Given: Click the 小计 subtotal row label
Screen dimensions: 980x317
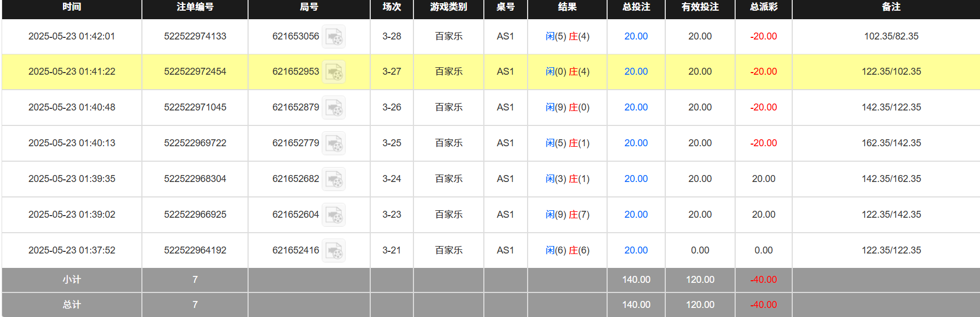Looking at the screenshot, I should pyautogui.click(x=71, y=280).
